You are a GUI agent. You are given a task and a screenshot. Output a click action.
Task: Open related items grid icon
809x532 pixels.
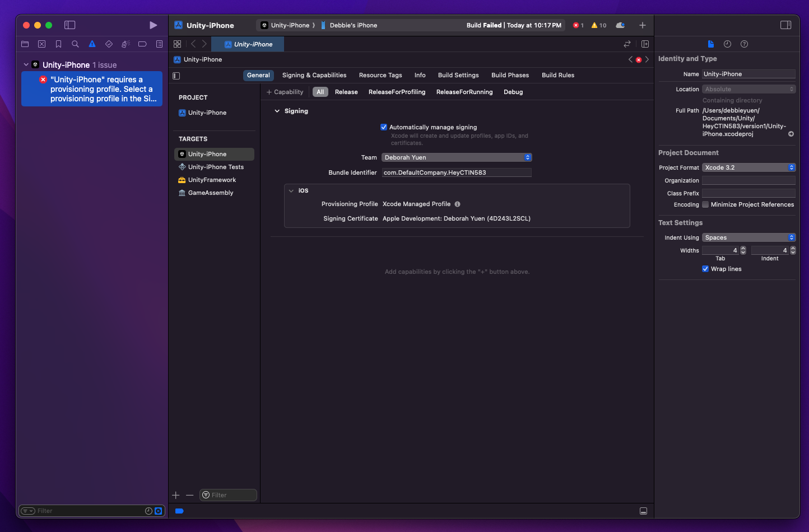(x=177, y=44)
